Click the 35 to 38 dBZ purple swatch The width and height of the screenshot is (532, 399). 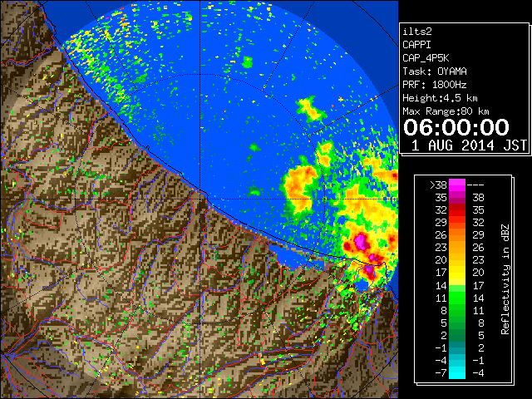pos(457,198)
